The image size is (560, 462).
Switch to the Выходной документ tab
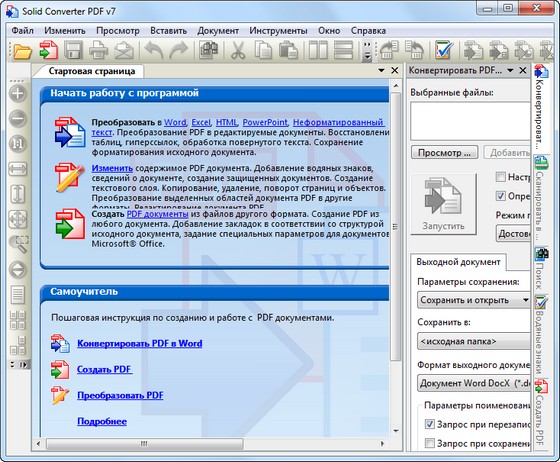(x=458, y=262)
